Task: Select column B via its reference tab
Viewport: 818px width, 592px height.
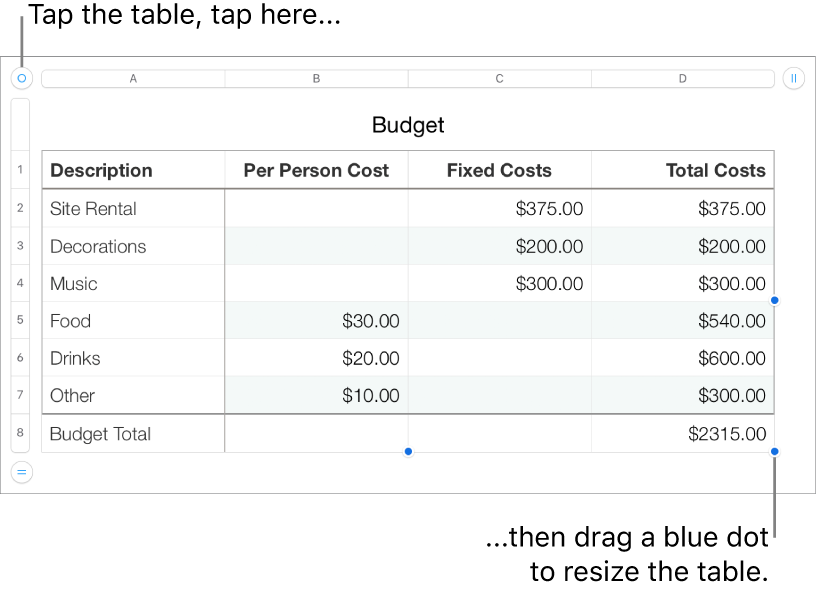Action: pos(316,78)
